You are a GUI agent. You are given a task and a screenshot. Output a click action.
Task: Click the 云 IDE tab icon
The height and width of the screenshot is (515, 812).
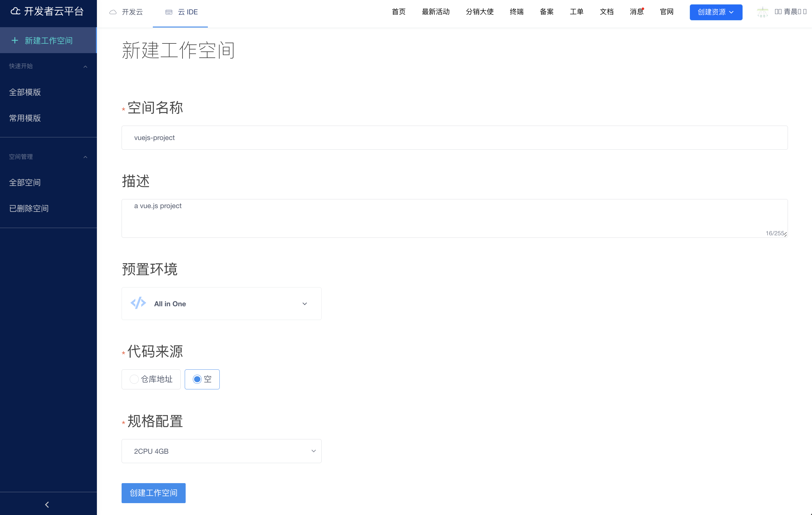[x=169, y=12]
